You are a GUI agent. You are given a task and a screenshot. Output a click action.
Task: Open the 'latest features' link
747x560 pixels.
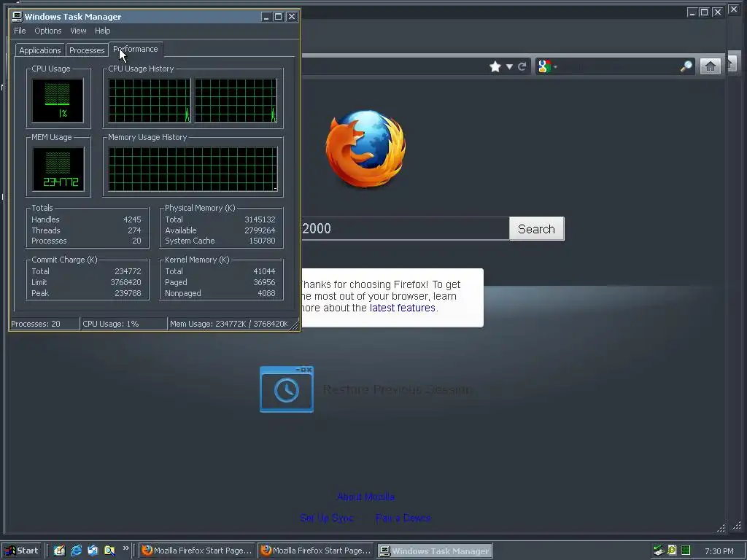402,308
